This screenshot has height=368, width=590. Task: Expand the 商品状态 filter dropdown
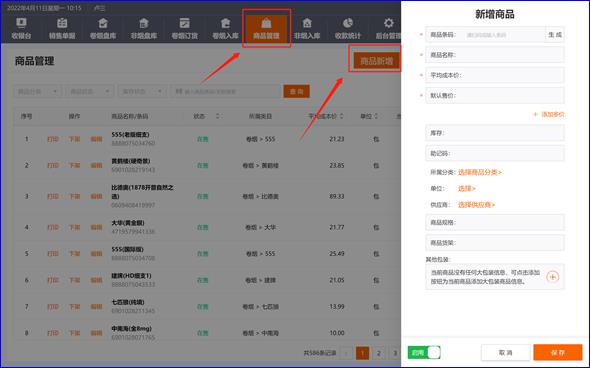(89, 91)
